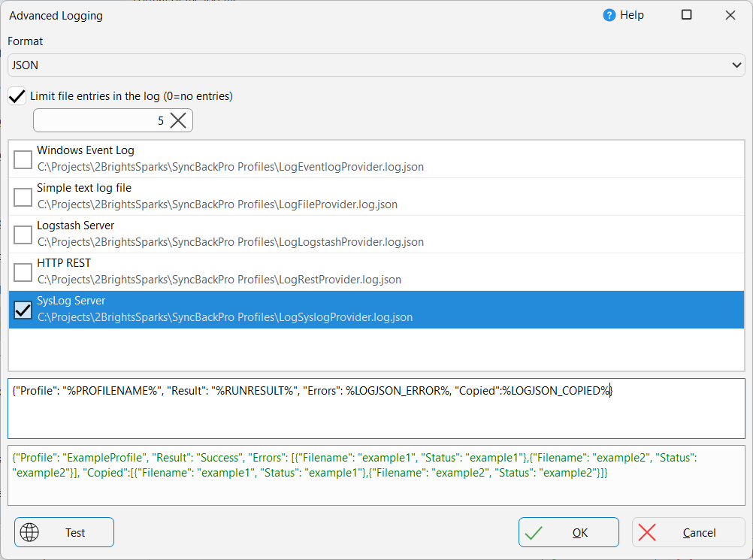Viewport: 753px width, 560px height.
Task: Click the green example output preview
Action: point(376,476)
